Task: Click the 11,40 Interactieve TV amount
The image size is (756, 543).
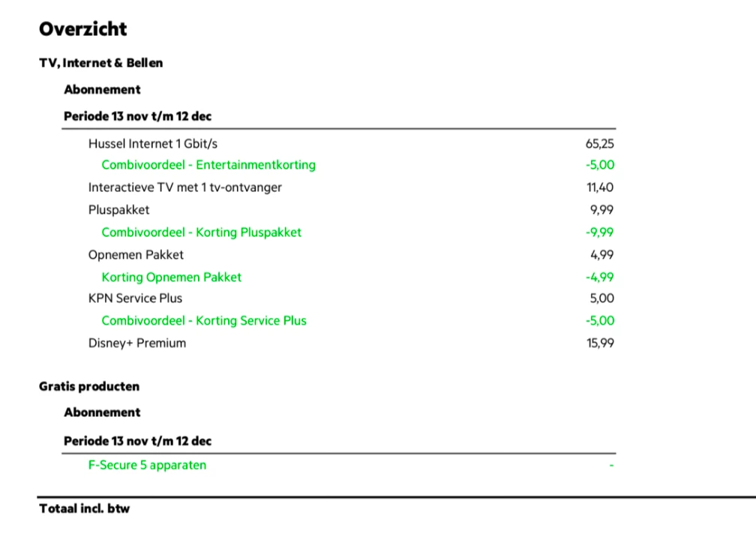Action: tap(600, 187)
